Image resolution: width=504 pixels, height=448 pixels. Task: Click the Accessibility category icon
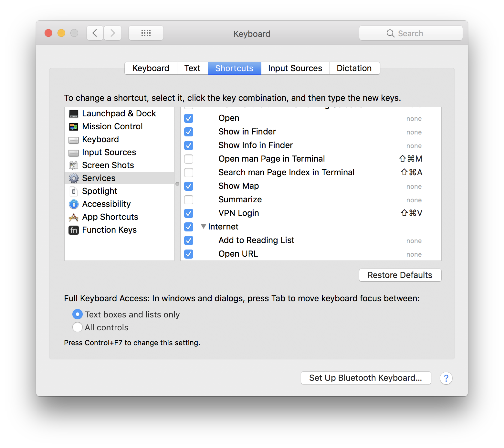pyautogui.click(x=74, y=204)
